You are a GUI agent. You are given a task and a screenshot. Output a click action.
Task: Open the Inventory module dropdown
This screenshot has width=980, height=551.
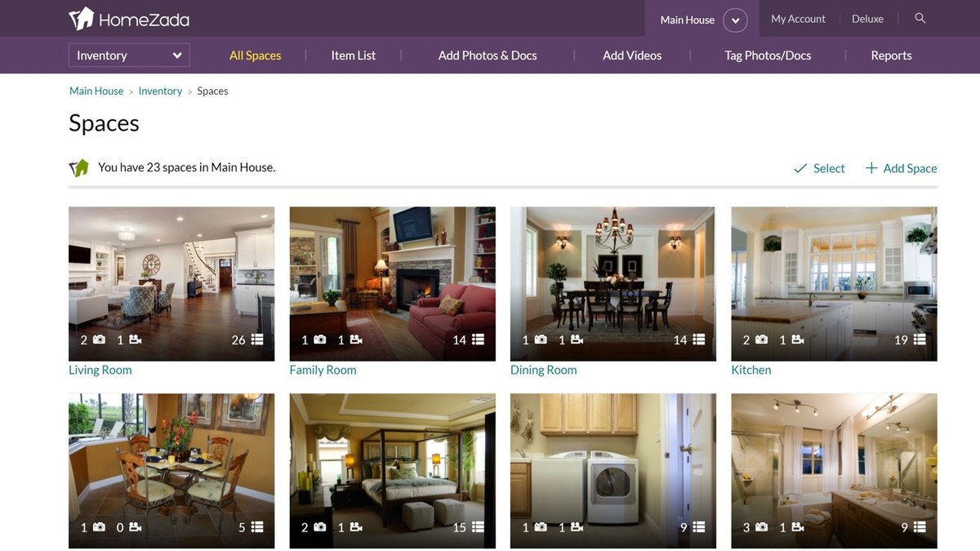tap(129, 56)
